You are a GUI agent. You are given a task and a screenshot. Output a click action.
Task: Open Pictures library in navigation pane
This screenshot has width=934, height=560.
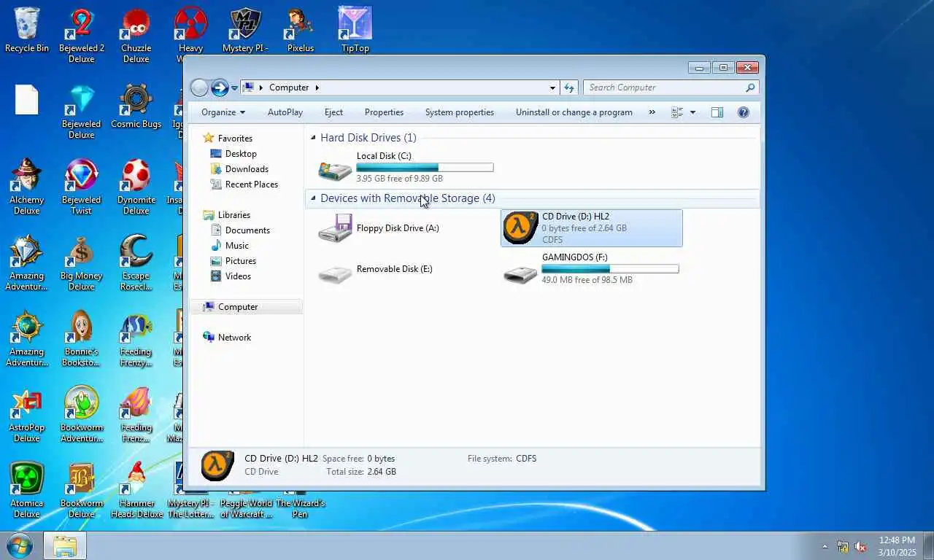(x=241, y=261)
